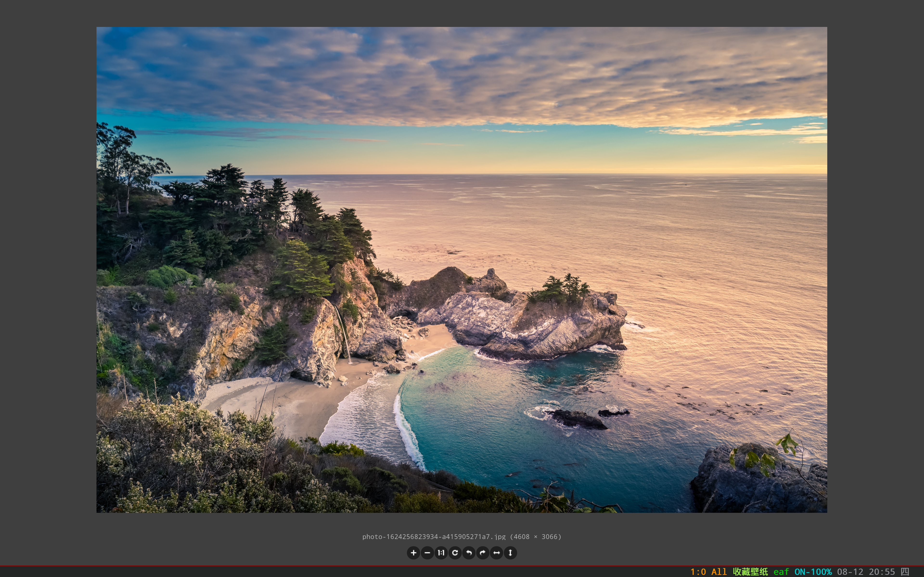Click the 08-12 date in status bar
This screenshot has height=577, width=924.
tap(850, 572)
